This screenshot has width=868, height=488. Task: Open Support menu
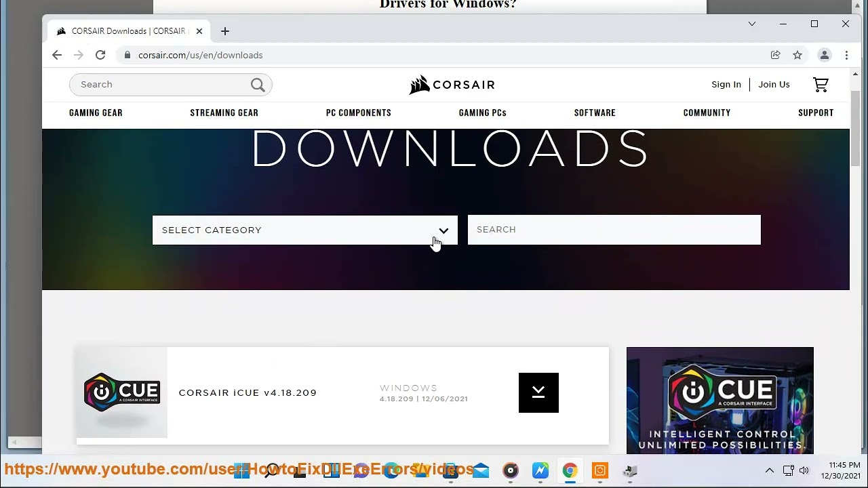(816, 113)
